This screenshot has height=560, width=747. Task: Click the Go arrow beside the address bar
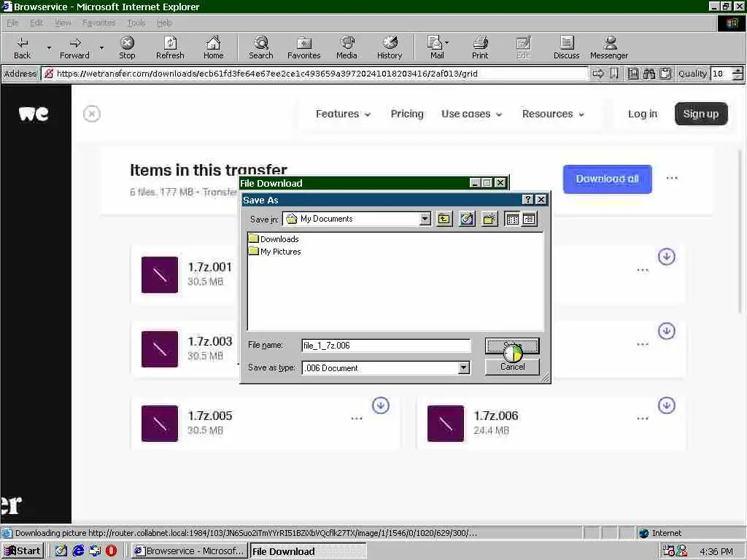598,74
